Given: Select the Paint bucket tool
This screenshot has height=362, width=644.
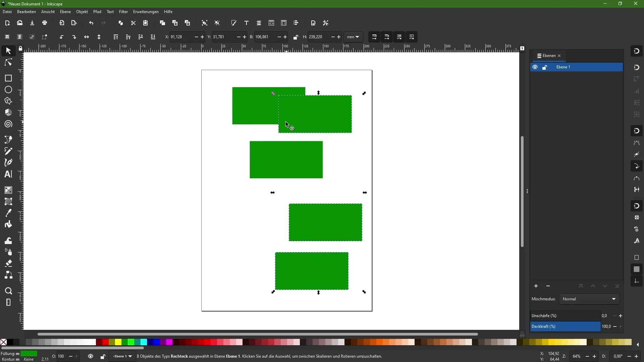Looking at the screenshot, I should (8, 225).
